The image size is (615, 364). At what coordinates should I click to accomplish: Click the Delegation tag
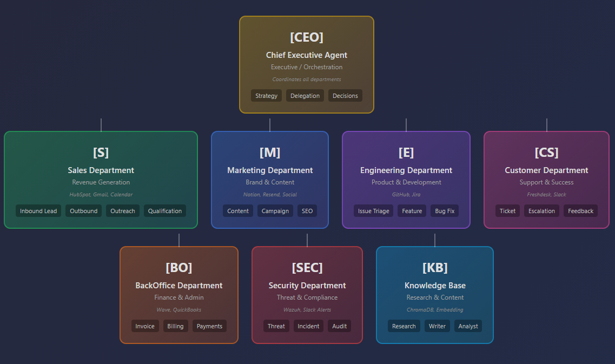click(305, 96)
